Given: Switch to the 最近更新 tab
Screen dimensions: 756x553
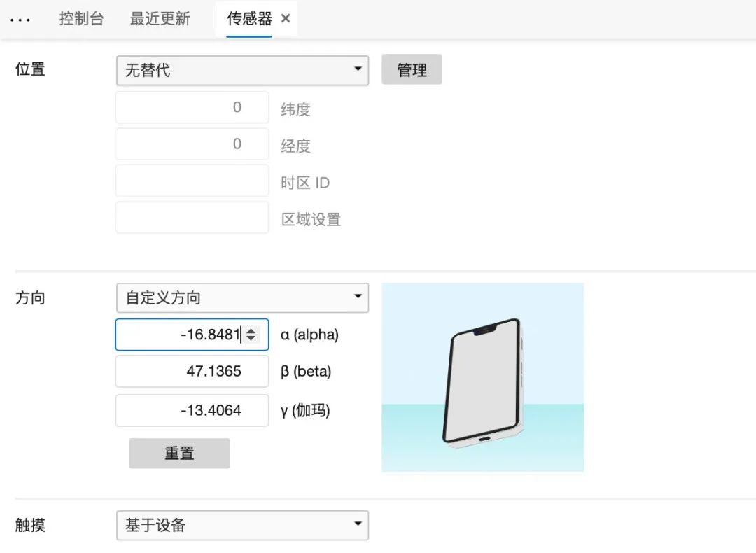Looking at the screenshot, I should 159,19.
